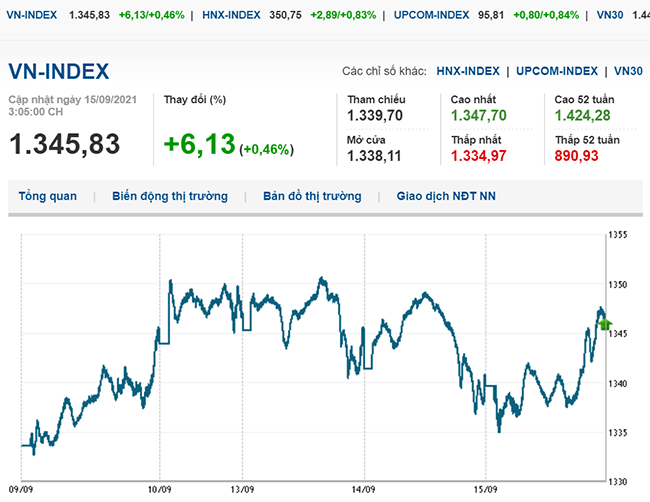Click the 15/09 date on chart axis
650x502 pixels.
pyautogui.click(x=485, y=490)
